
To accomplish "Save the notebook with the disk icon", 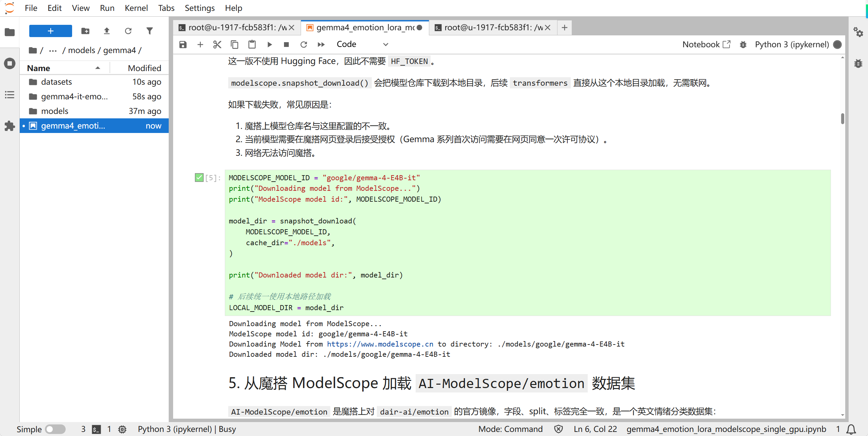I will [183, 45].
